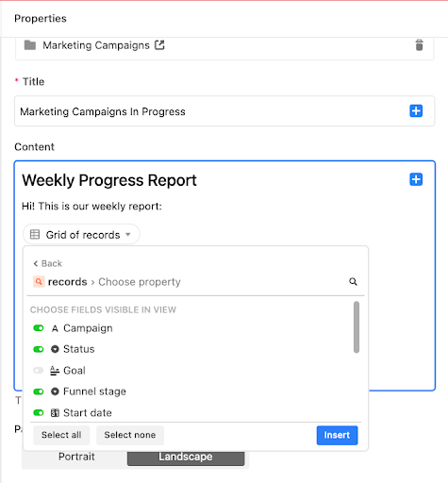Click the orange records search icon
Viewport: 448px width, 483px height.
39,281
